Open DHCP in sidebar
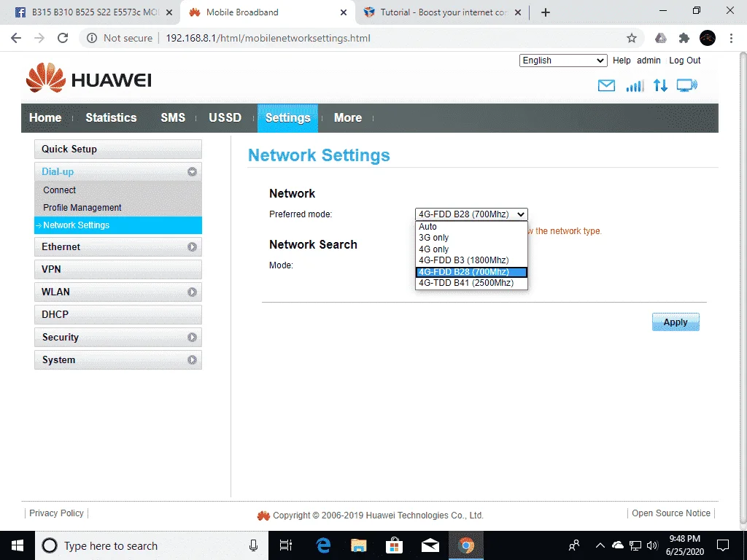 coord(118,314)
